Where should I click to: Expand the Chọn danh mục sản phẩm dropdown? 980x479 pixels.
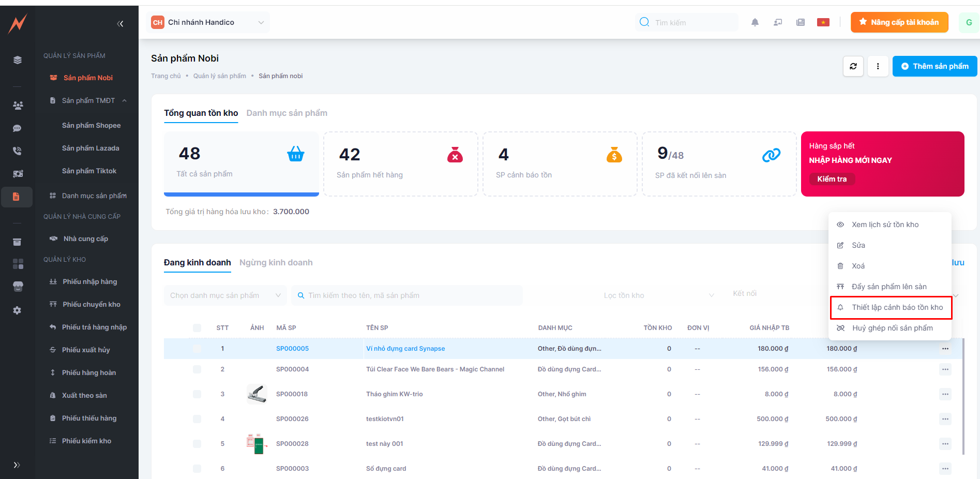pos(225,295)
